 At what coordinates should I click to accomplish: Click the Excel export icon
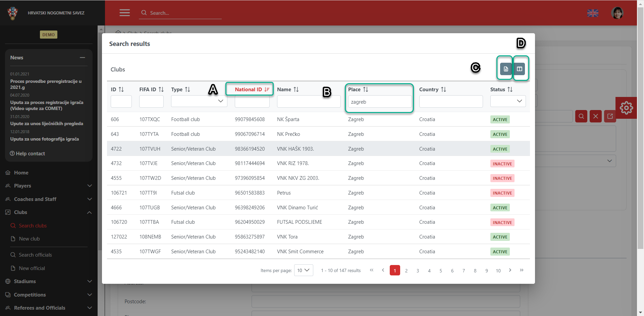point(505,69)
